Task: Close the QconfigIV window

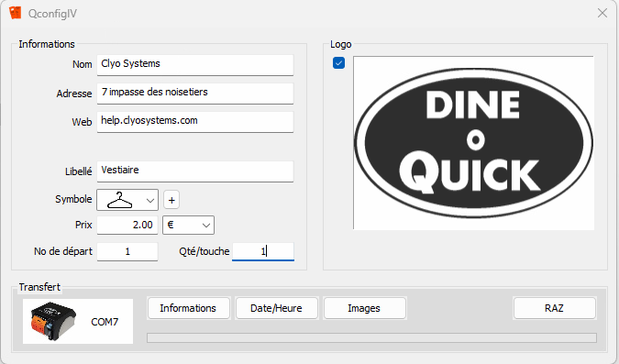Action: coord(602,13)
